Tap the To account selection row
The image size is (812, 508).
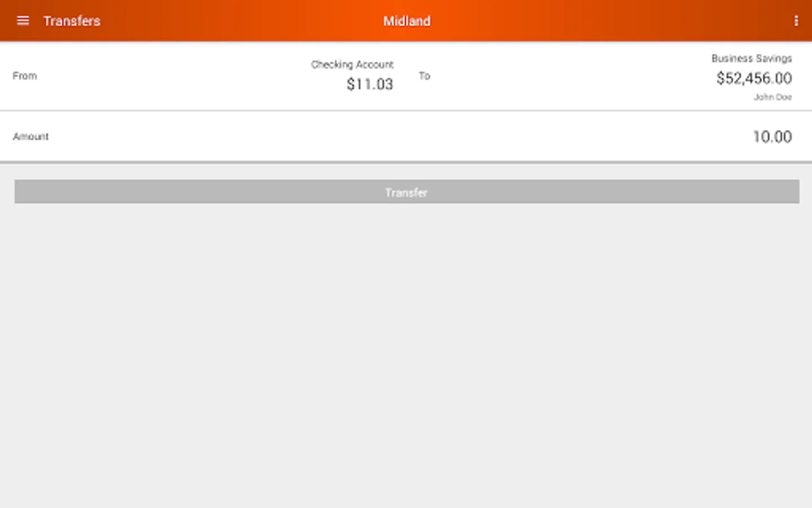[x=609, y=76]
